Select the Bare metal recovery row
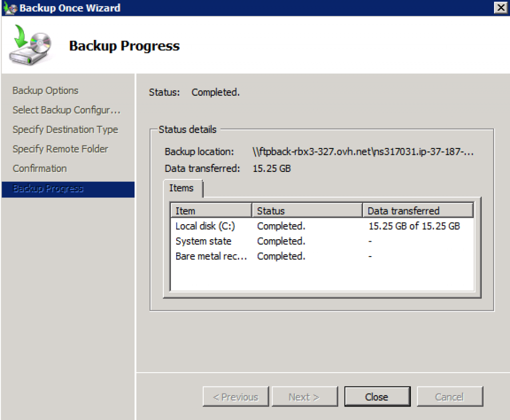The height and width of the screenshot is (420, 510). 322,256
